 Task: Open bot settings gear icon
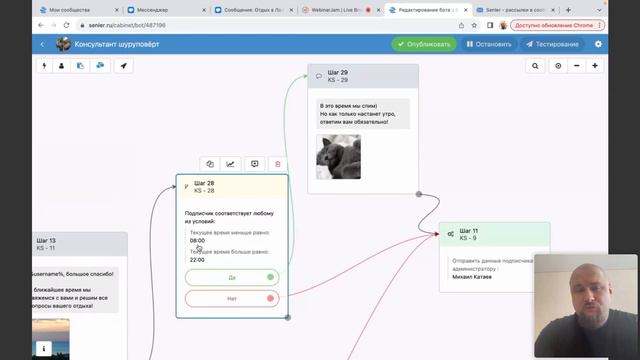click(x=598, y=44)
